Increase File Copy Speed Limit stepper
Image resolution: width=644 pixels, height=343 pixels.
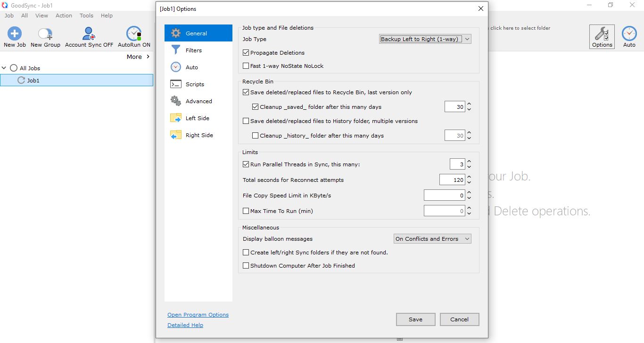[x=469, y=193]
